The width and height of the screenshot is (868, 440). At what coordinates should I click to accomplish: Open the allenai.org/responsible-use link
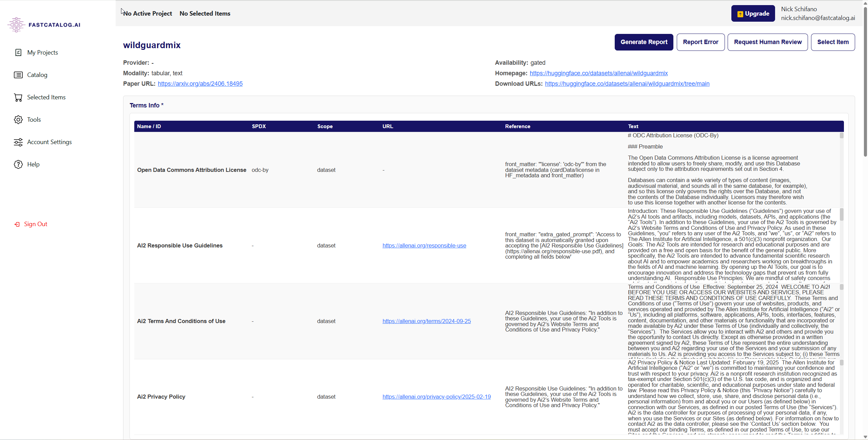click(x=424, y=245)
